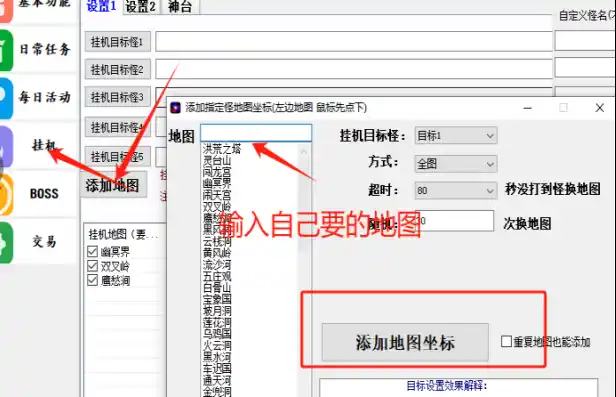Click the 挂机目标怪2 text field

click(x=354, y=70)
